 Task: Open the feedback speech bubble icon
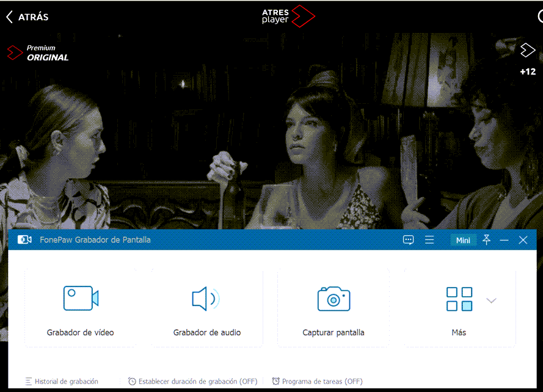(x=409, y=241)
